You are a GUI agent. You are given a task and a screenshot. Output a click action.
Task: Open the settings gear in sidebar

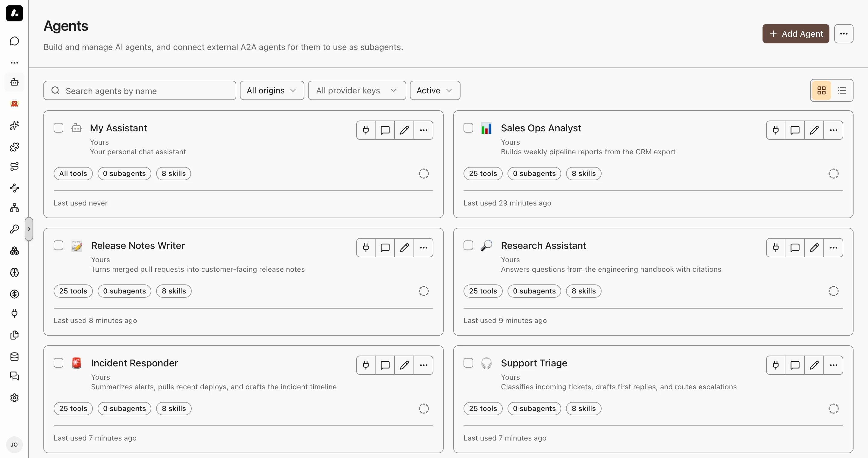click(14, 398)
